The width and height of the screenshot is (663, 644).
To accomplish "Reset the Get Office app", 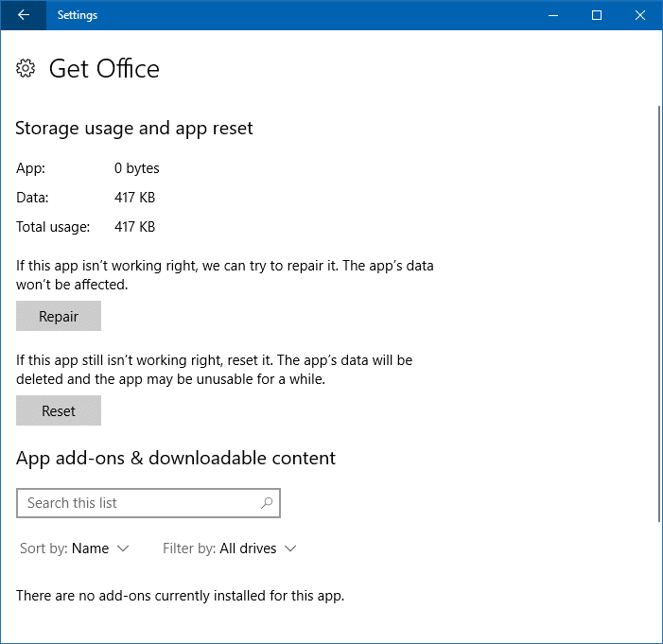I will [x=59, y=410].
